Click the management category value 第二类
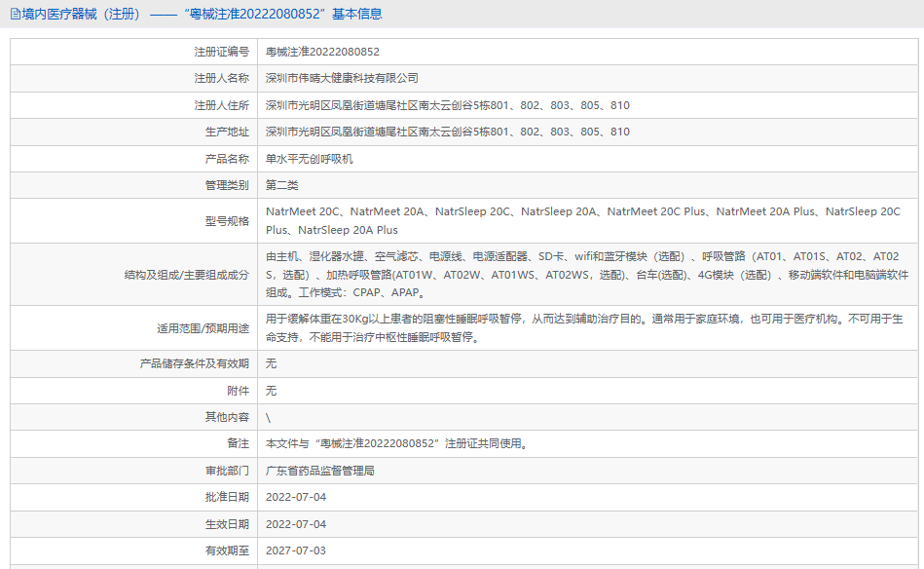Viewport: 924px width, 569px height. point(282,185)
